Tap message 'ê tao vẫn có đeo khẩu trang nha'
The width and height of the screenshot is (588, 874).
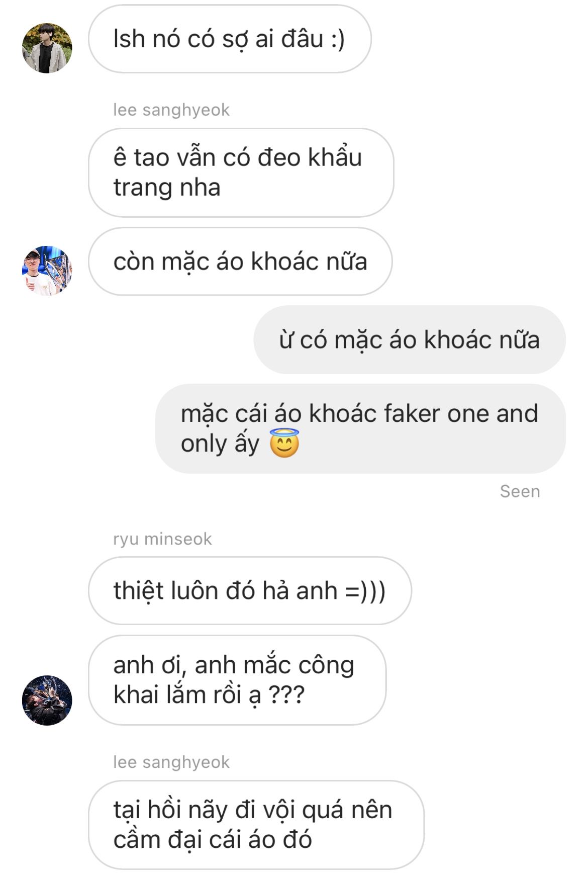click(x=241, y=172)
